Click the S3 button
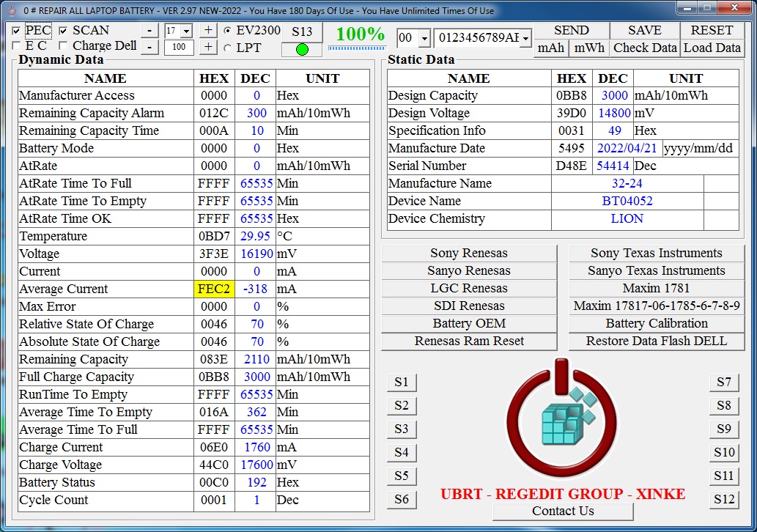The image size is (757, 532). click(401, 429)
